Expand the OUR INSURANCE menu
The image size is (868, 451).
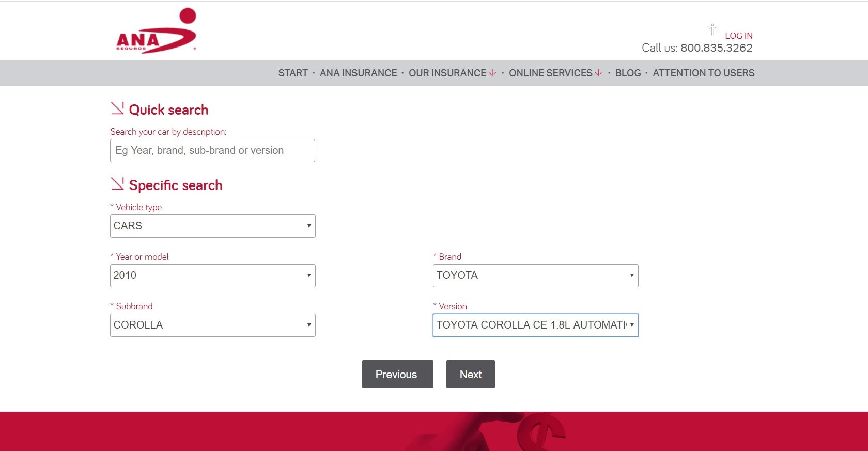coord(447,73)
